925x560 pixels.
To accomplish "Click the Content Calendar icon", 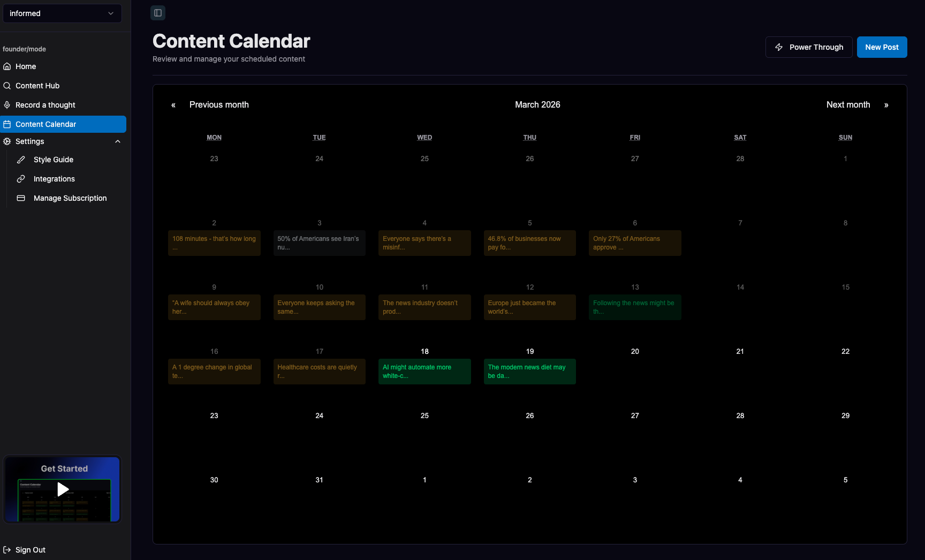I will pos(7,124).
